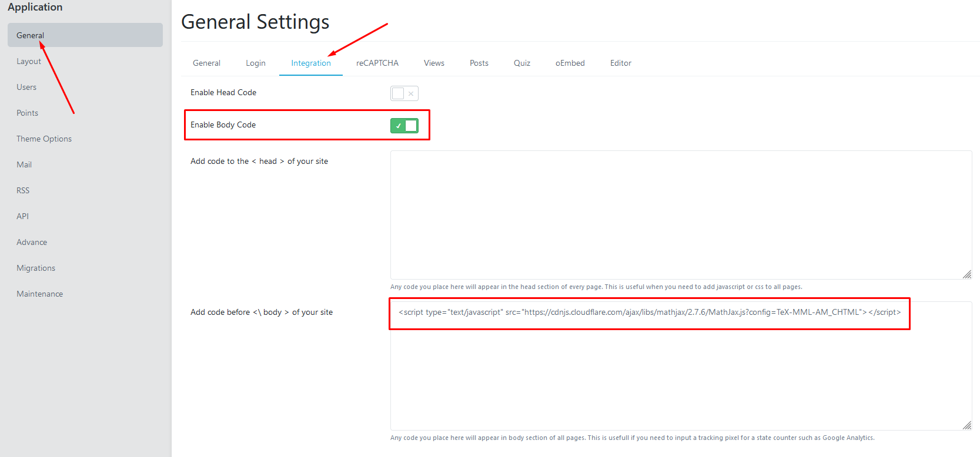Click the General Settings heading
The height and width of the screenshot is (457, 980).
(x=255, y=22)
